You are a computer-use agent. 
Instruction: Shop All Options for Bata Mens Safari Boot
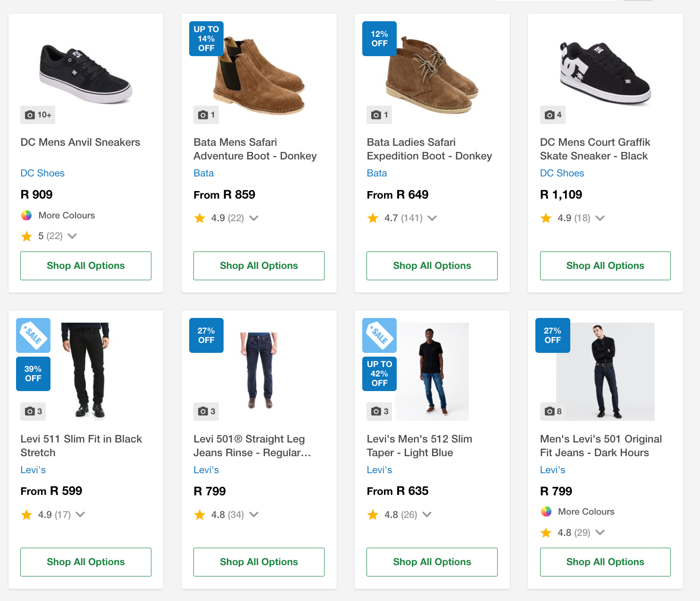tap(258, 266)
